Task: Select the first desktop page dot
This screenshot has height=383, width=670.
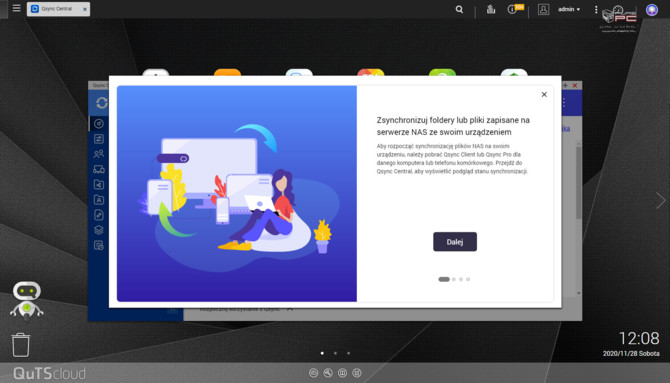Action: tap(322, 353)
